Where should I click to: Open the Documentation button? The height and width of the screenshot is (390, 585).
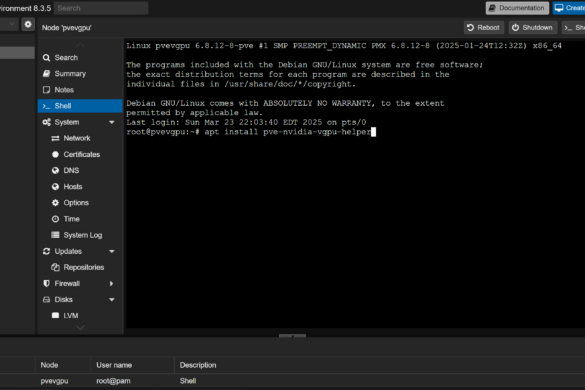click(517, 8)
